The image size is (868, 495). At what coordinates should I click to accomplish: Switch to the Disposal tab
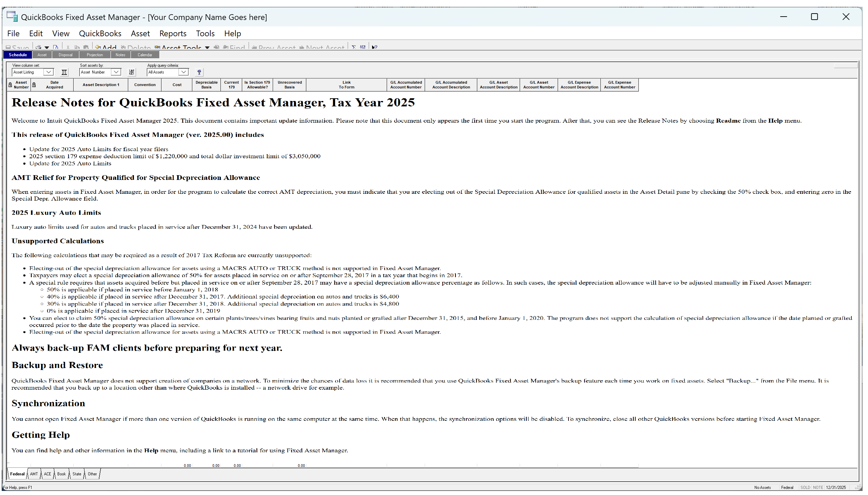tap(65, 55)
